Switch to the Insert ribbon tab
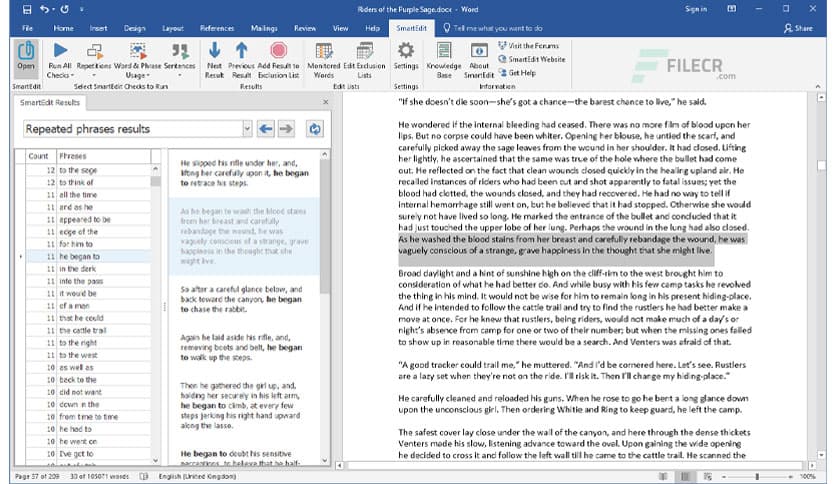 pyautogui.click(x=98, y=28)
